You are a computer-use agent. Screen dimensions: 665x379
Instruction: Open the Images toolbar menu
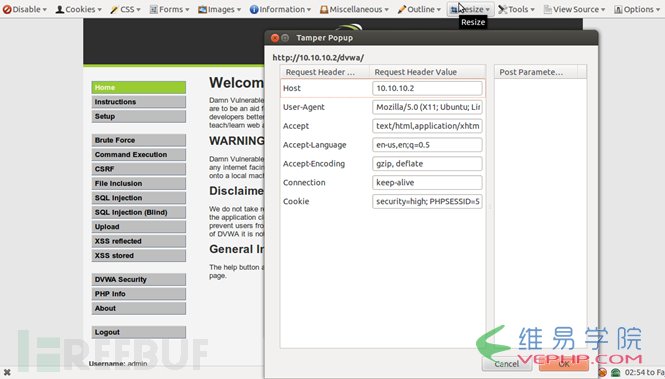click(219, 9)
